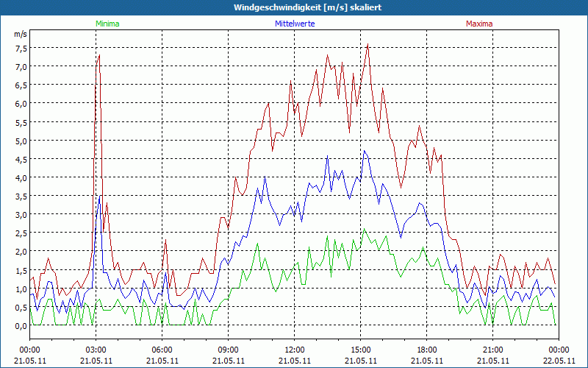Click the 1,5 y-axis value
The width and height of the screenshot is (588, 368).
coord(21,270)
